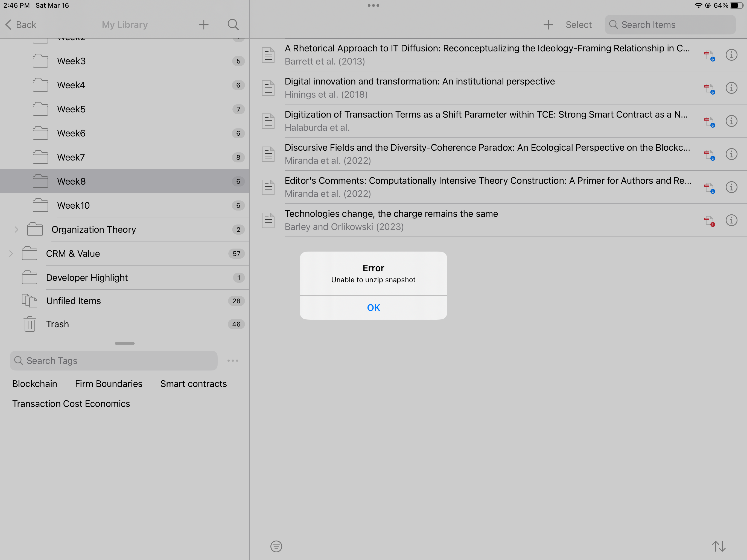
Task: Expand the Organization Theory collection
Action: 16,230
